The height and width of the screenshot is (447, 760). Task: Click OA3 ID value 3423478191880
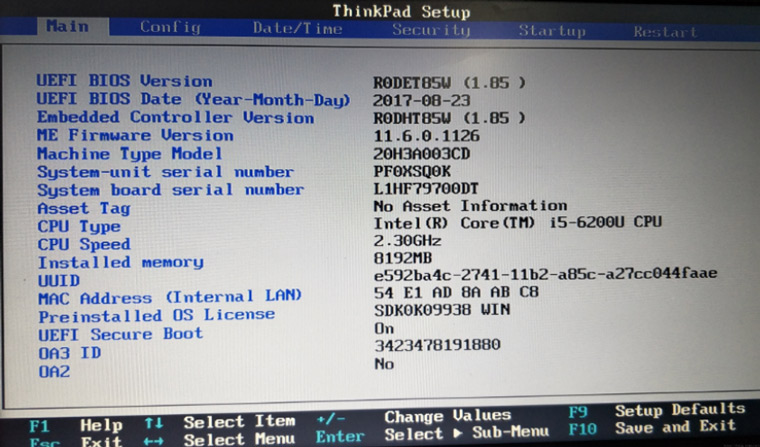[437, 345]
